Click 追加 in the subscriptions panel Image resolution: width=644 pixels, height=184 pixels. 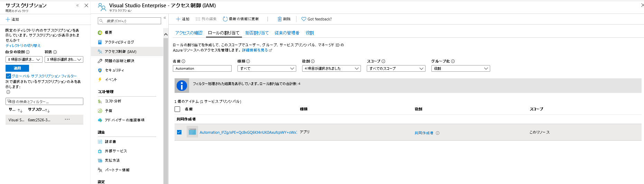click(x=12, y=19)
